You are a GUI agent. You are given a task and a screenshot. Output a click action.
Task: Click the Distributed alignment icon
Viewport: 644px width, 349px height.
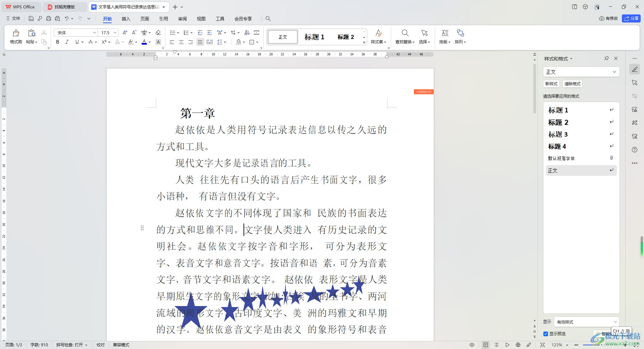[x=210, y=42]
